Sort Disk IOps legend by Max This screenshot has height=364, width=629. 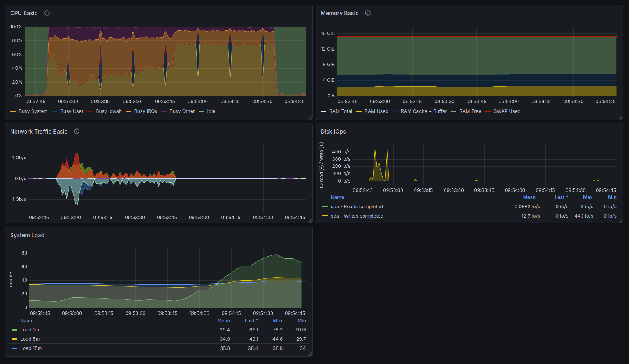click(x=588, y=197)
